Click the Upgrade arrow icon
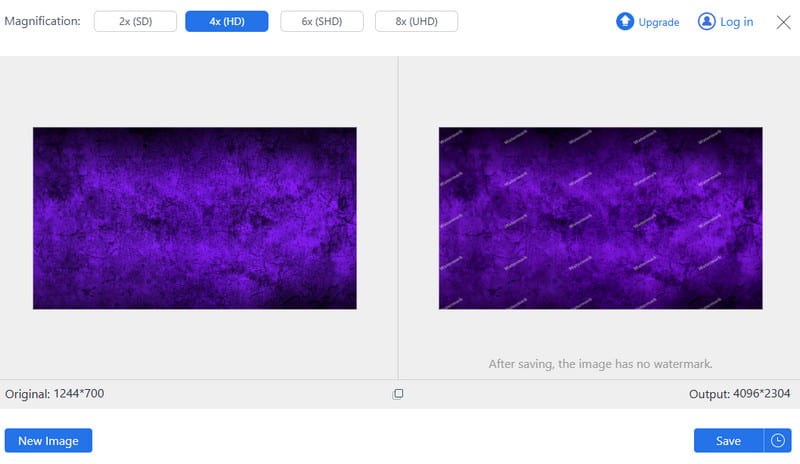Screen dimensions: 800x464 pos(624,21)
